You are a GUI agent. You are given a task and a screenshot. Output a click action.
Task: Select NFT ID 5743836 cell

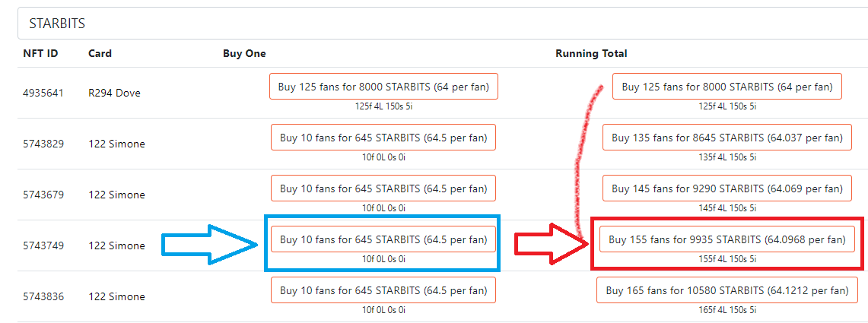(x=43, y=296)
